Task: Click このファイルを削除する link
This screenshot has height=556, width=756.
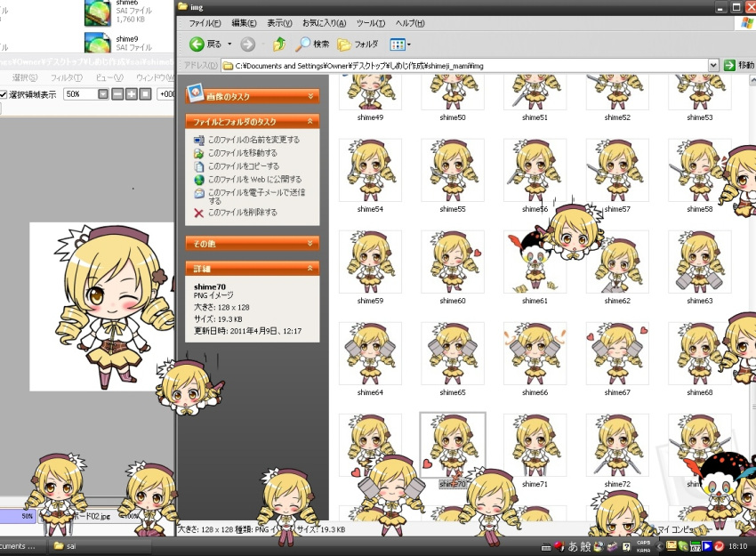Action: coord(243,213)
